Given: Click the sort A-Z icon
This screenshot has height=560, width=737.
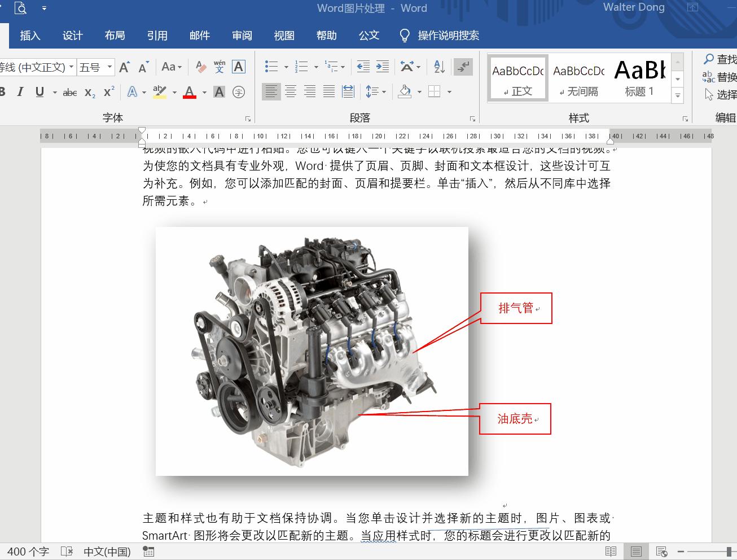Looking at the screenshot, I should (x=439, y=67).
